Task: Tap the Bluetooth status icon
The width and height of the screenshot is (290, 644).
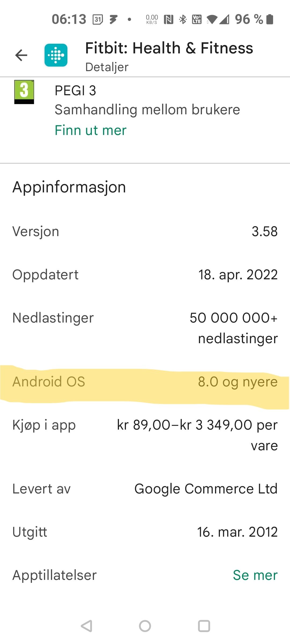Action: pos(183,20)
